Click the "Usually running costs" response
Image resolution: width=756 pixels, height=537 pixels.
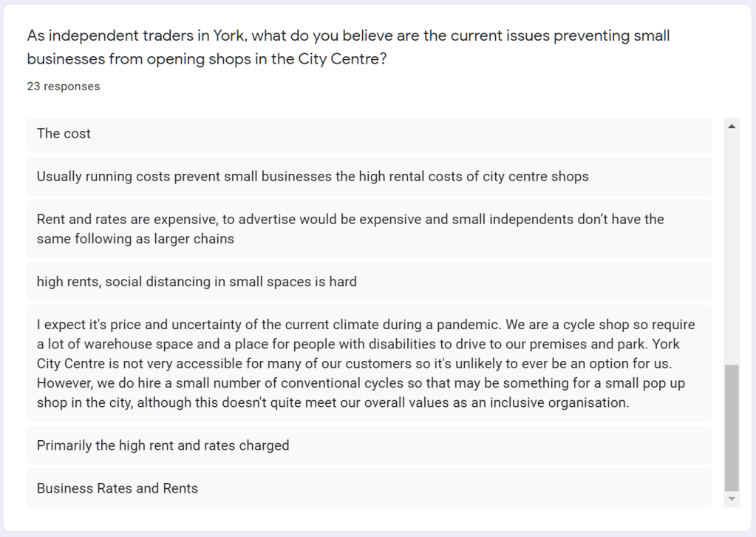313,177
